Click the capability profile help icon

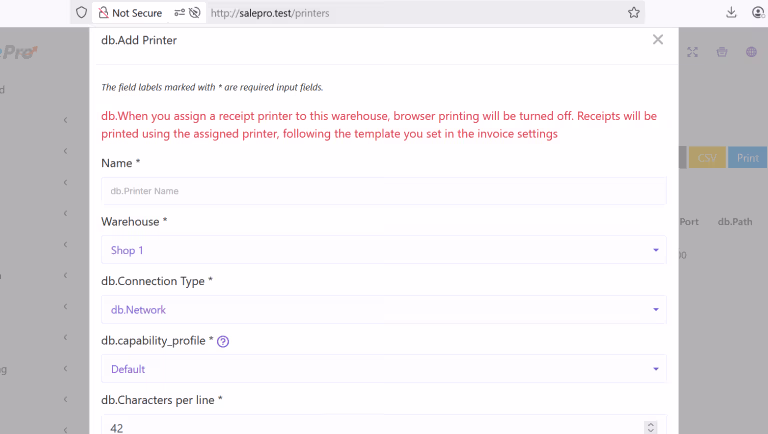tap(223, 341)
